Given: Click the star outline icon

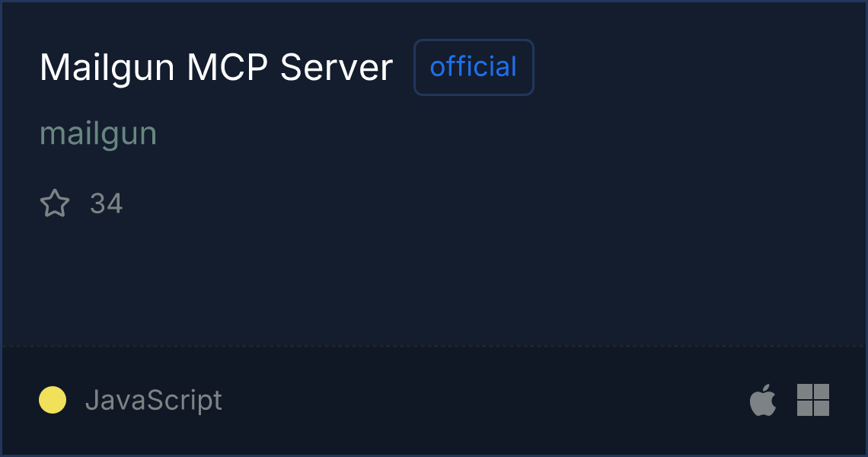Looking at the screenshot, I should pos(55,203).
